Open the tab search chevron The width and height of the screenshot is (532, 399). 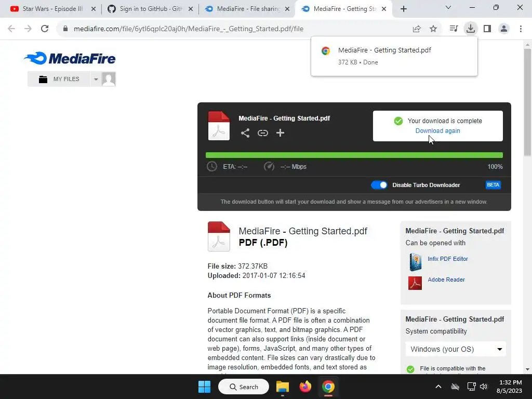point(448,7)
